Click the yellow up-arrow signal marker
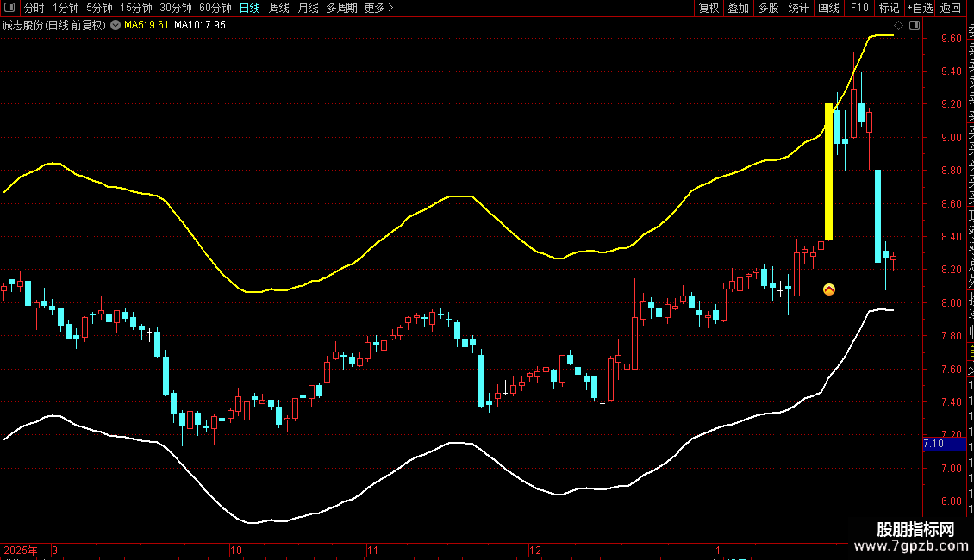 [828, 289]
